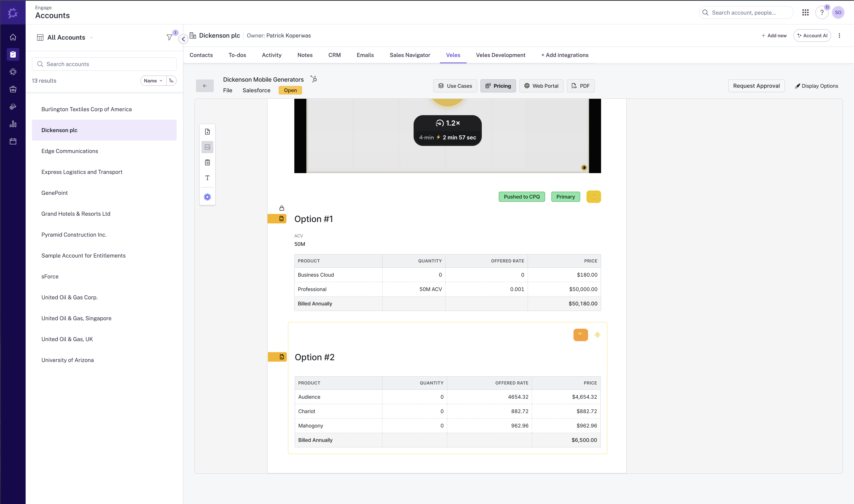Click the purple AI sparkle toolbar icon
Screen dimensions: 854x504
[x=207, y=197]
